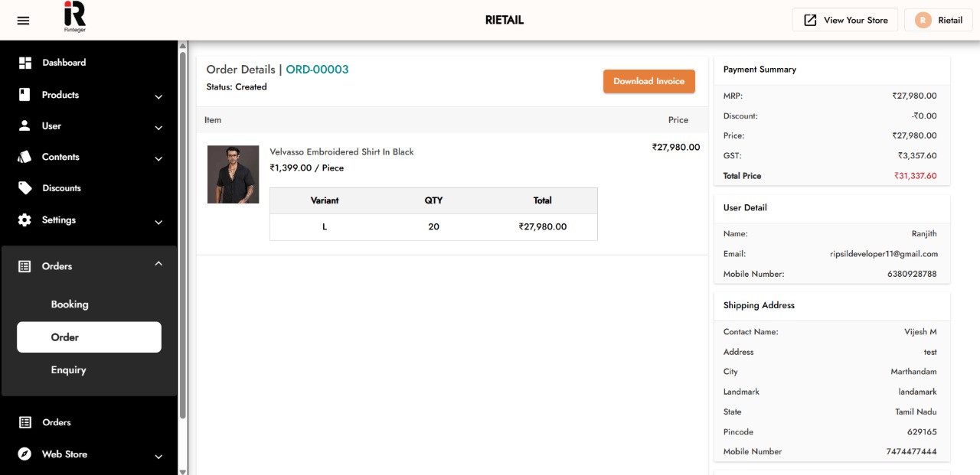Click the black shirt product thumbnail
Image resolution: width=980 pixels, height=475 pixels.
[x=233, y=174]
